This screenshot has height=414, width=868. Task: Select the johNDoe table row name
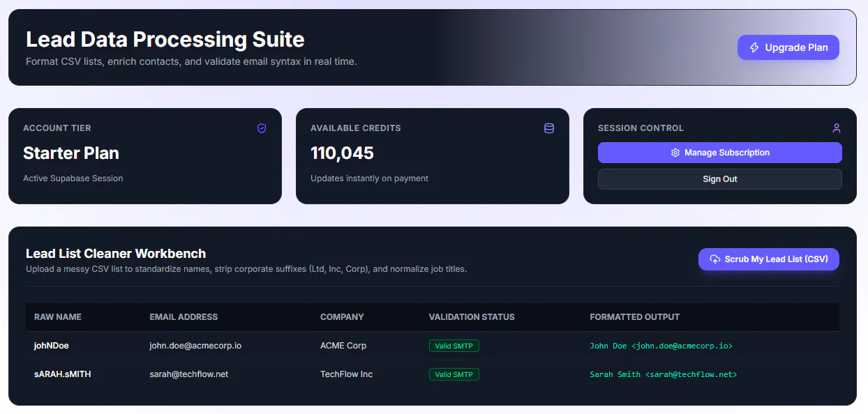click(x=52, y=346)
